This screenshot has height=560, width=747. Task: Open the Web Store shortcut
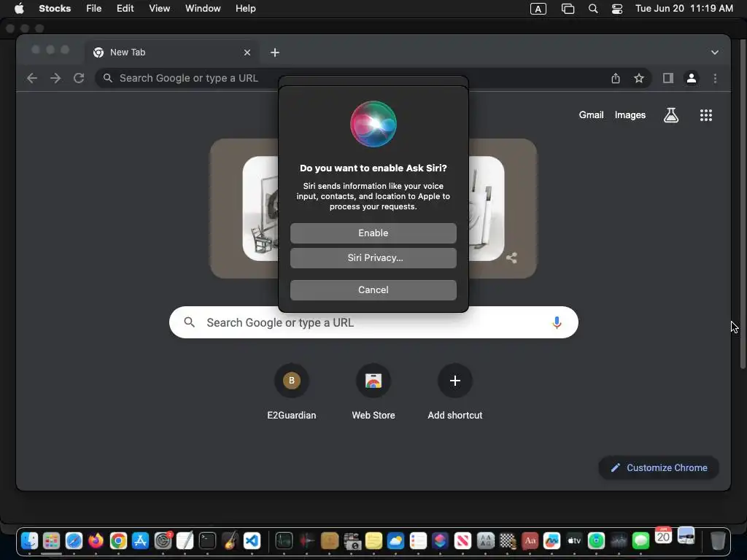pyautogui.click(x=373, y=392)
